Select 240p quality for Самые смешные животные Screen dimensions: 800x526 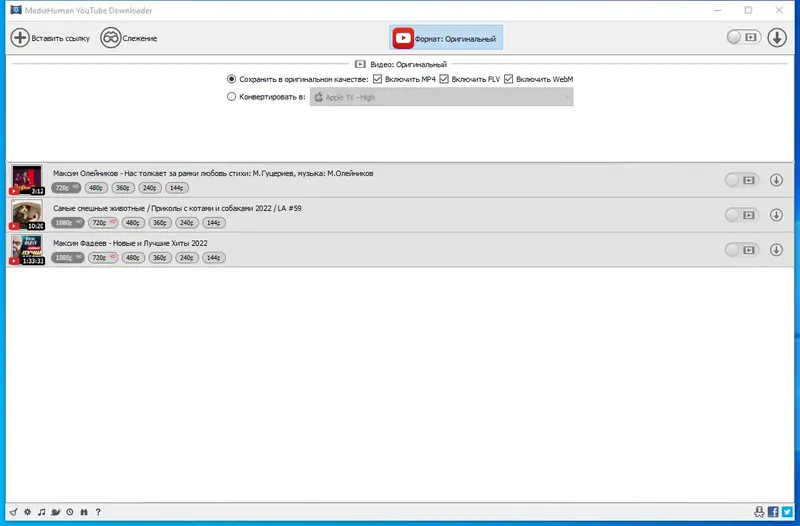(187, 222)
